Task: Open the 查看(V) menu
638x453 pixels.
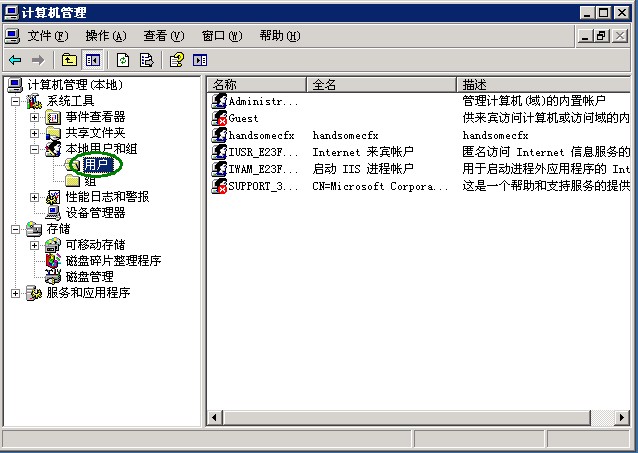Action: [164, 36]
